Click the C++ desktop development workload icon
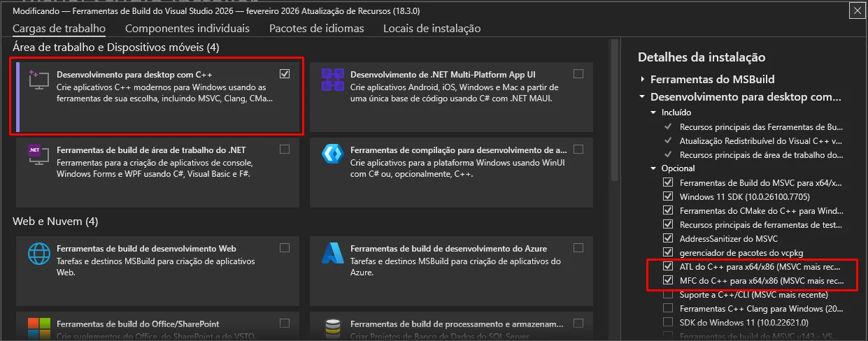This screenshot has width=868, height=341. (38, 80)
